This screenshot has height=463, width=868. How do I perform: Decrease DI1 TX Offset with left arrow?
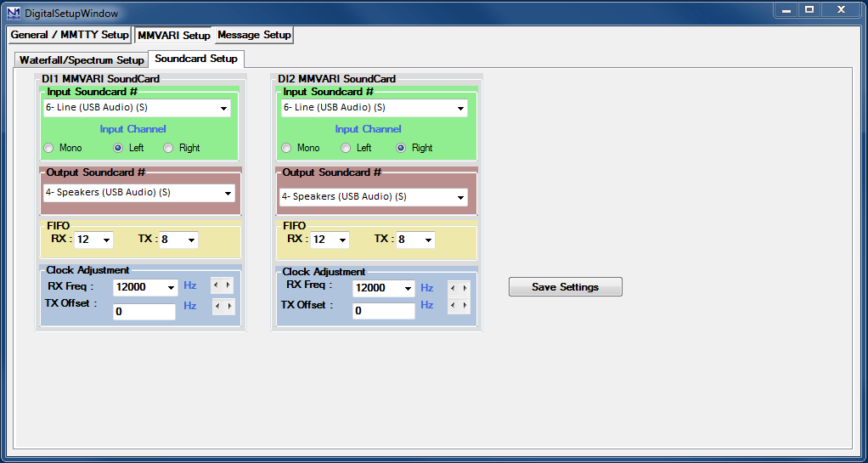click(218, 307)
